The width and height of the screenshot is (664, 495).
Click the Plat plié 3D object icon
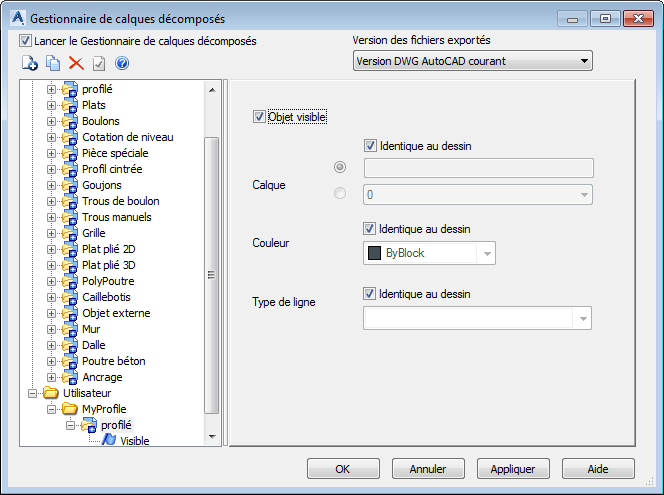(70, 265)
